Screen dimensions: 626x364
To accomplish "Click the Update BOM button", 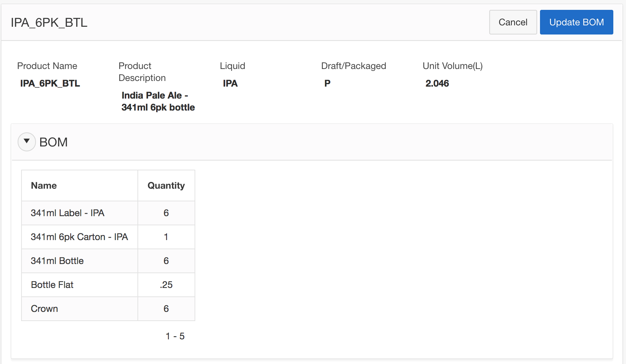I will tap(576, 22).
